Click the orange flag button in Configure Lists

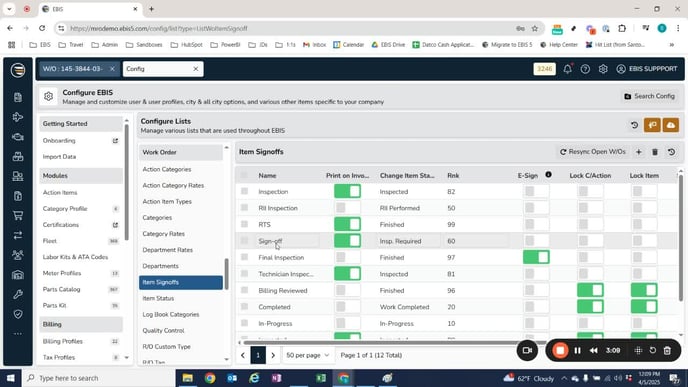coord(652,125)
